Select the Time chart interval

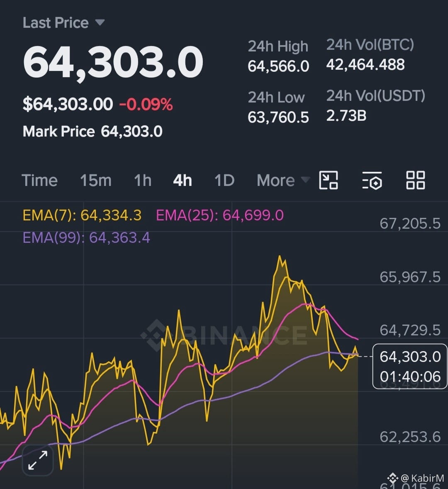coord(39,180)
